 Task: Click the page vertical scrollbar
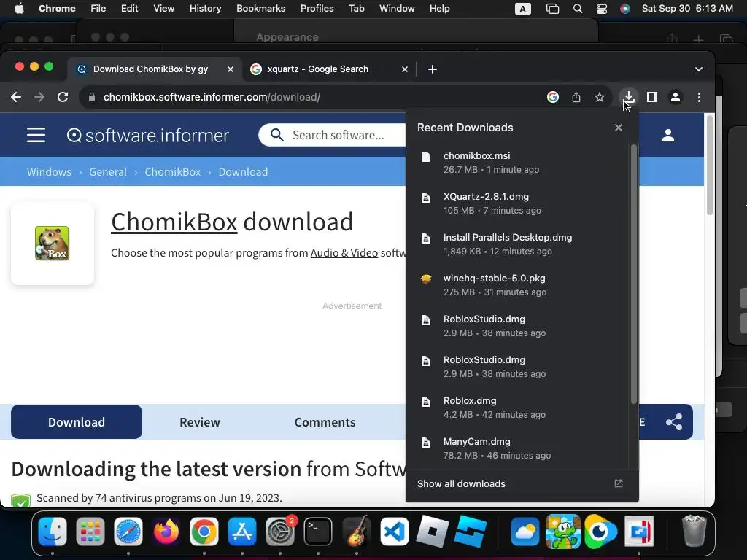(x=709, y=165)
